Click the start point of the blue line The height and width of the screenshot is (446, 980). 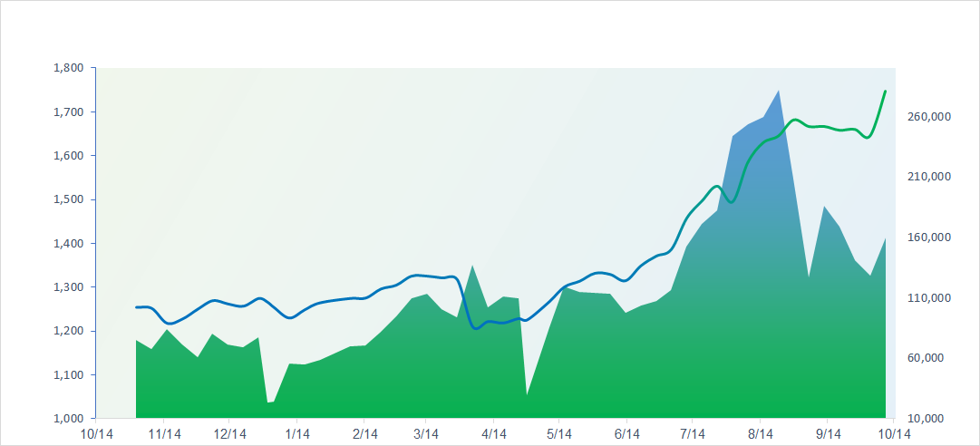pos(137,307)
